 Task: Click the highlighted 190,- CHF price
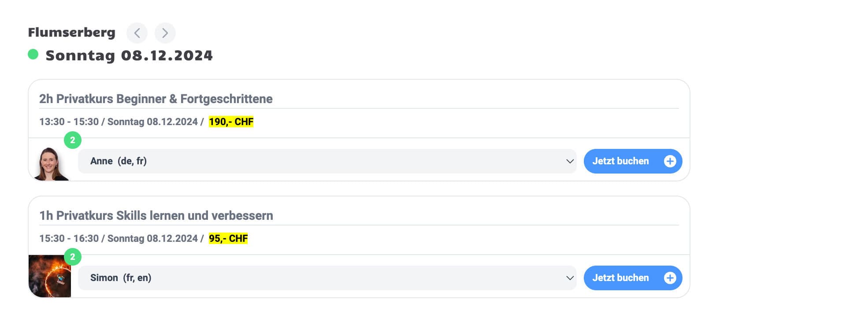(x=231, y=122)
